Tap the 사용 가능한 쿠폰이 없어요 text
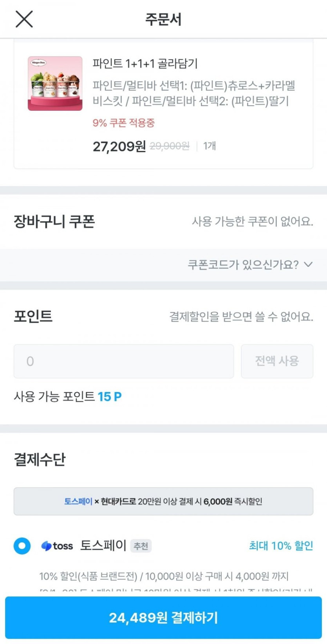This screenshot has height=644, width=327. (252, 221)
